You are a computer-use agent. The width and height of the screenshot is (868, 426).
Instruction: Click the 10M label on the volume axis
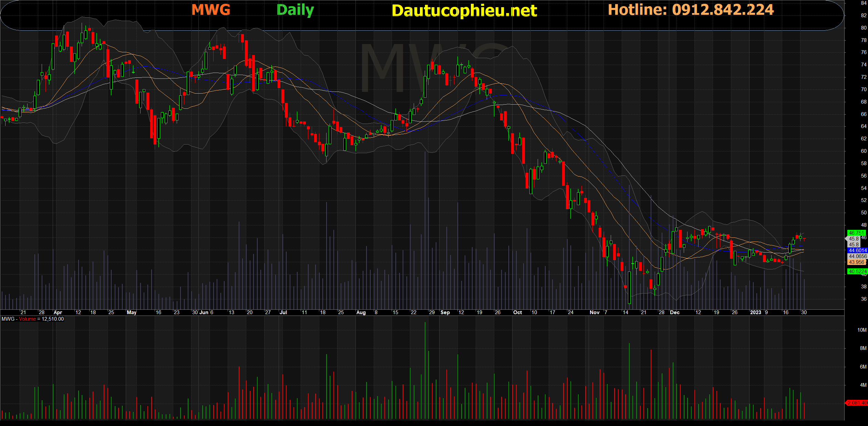pyautogui.click(x=861, y=330)
